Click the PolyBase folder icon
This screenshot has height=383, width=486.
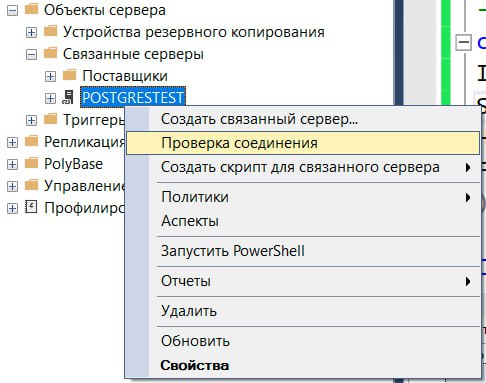click(x=32, y=163)
